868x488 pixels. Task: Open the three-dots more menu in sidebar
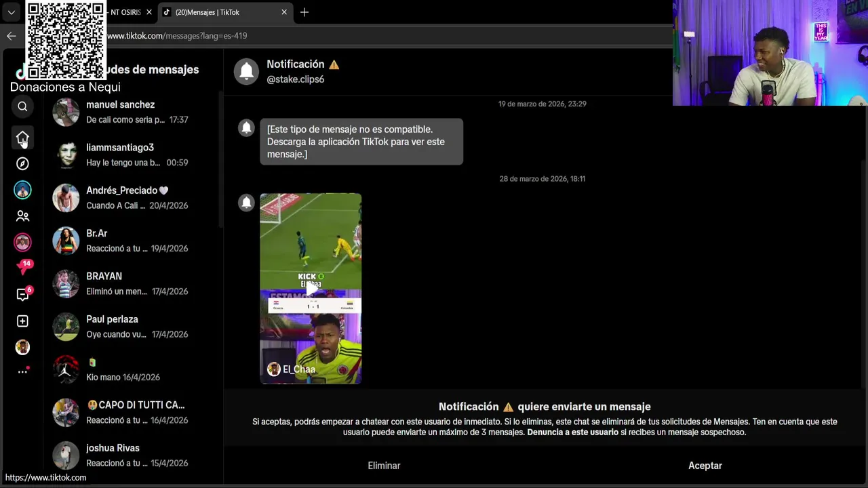(x=22, y=371)
